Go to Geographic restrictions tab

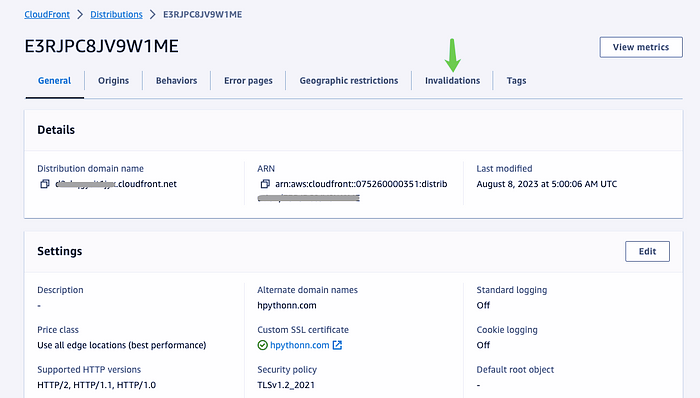coord(349,81)
